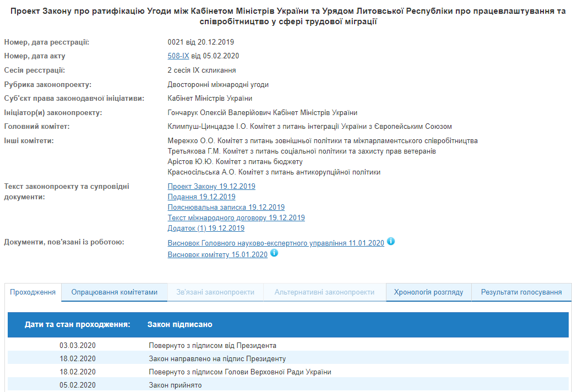572x392 pixels.
Task: Click info icon next to Висновок комітету
Action: (x=274, y=253)
